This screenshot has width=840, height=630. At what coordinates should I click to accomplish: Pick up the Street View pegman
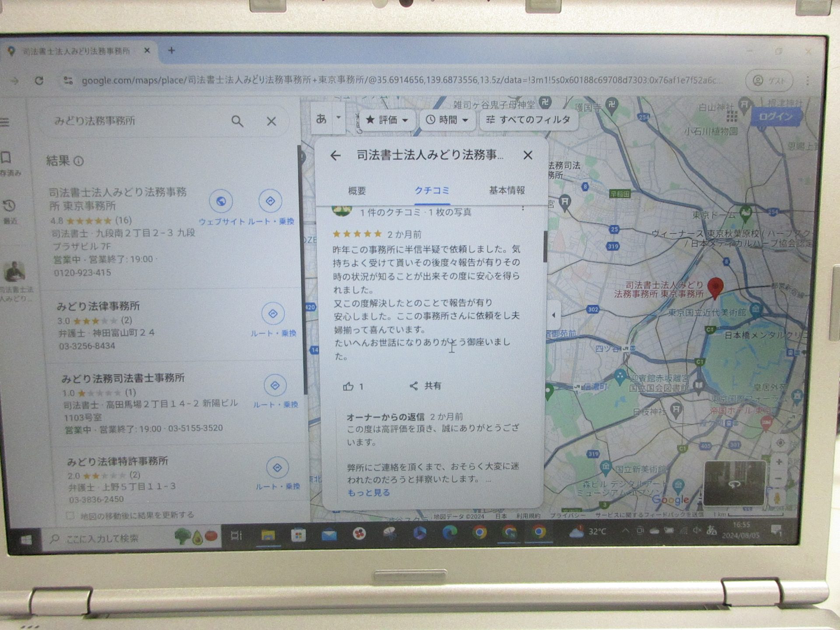click(x=777, y=498)
